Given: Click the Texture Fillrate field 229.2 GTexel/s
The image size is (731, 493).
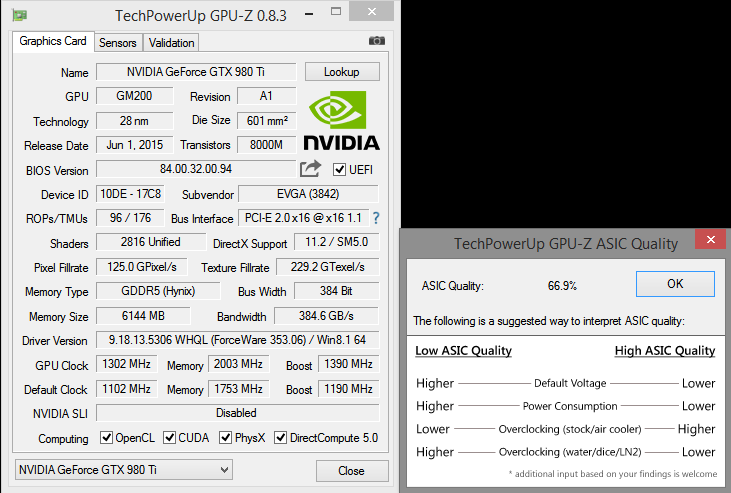Looking at the screenshot, I should (328, 267).
